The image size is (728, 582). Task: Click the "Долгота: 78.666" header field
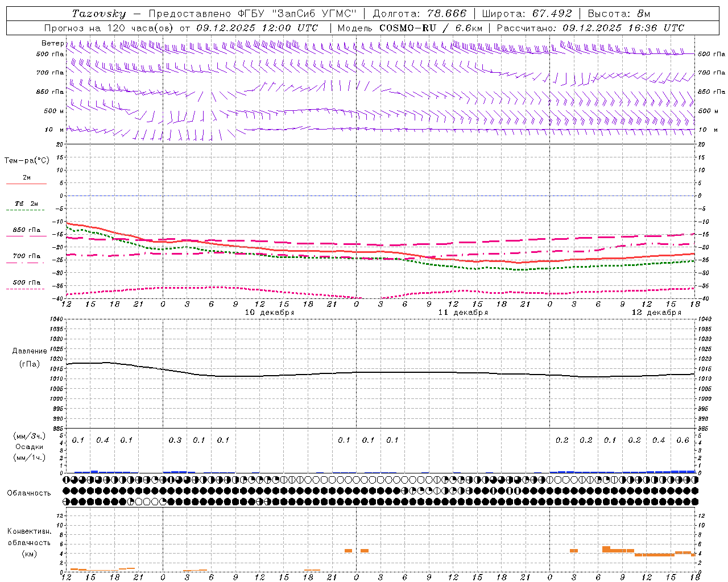420,14
